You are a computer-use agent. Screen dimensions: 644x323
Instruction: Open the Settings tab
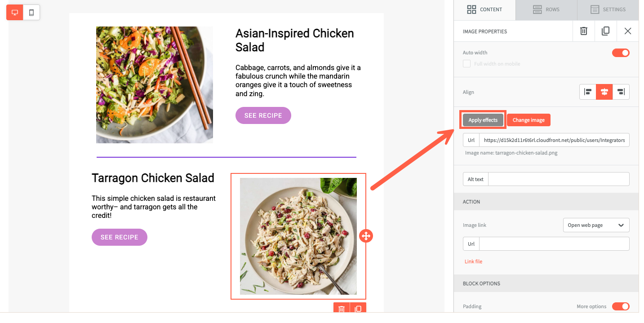(608, 9)
